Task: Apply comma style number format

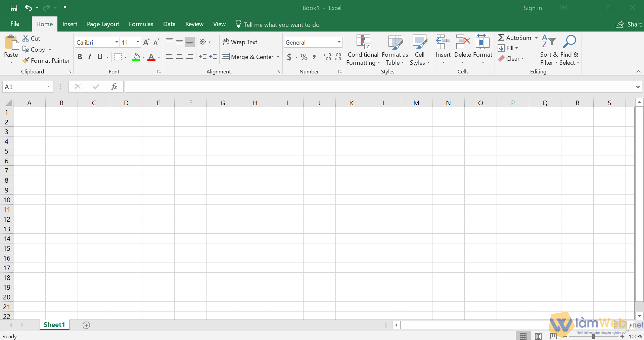Action: pyautogui.click(x=314, y=57)
